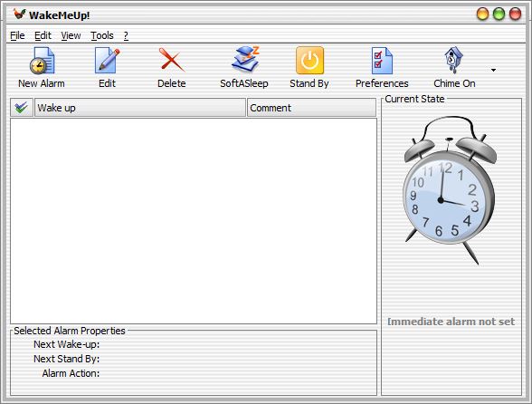Open the View menu
Viewport: 532px width, 404px height.
point(71,35)
